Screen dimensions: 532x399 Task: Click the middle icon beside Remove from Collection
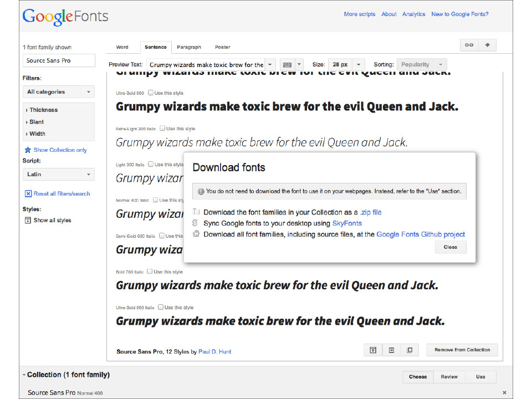[x=391, y=350]
